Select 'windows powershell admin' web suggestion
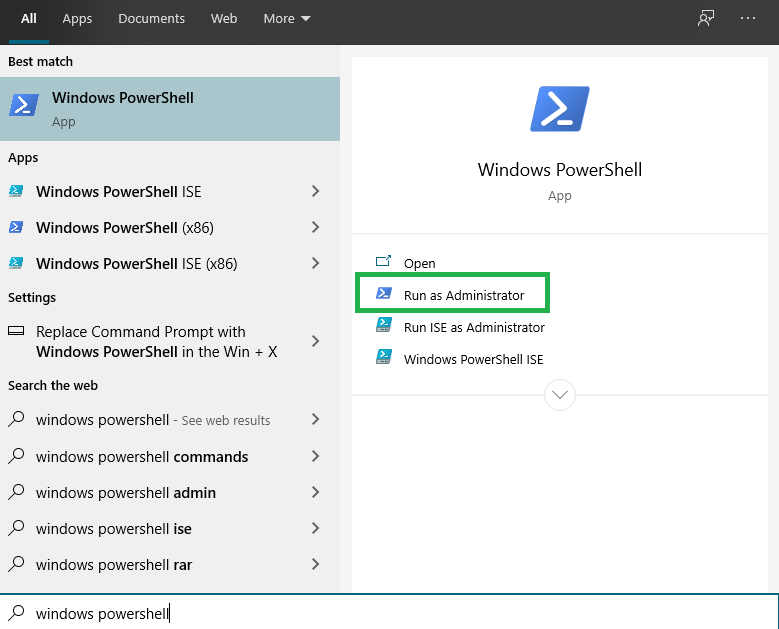This screenshot has width=779, height=629. 126,492
